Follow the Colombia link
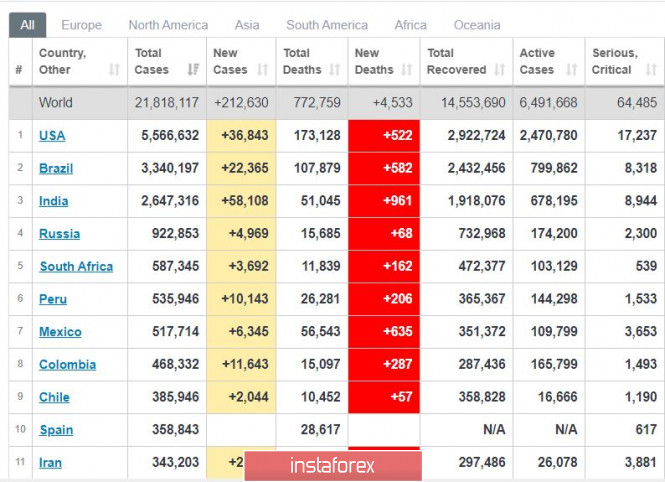This screenshot has width=665, height=482. pos(67,365)
